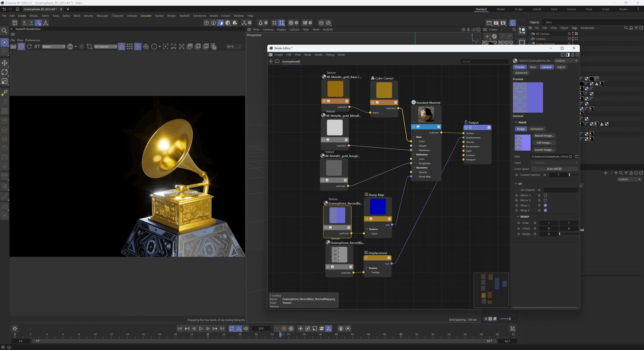
Task: Open the RS Camera dropdown in RenderView
Action: coord(105,46)
